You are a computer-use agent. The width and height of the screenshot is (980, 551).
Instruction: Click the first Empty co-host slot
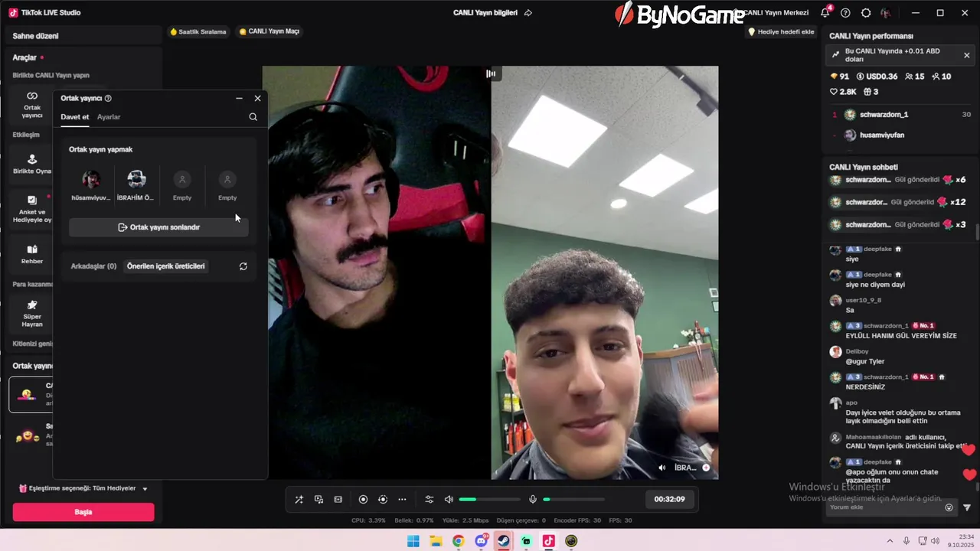pos(182,180)
